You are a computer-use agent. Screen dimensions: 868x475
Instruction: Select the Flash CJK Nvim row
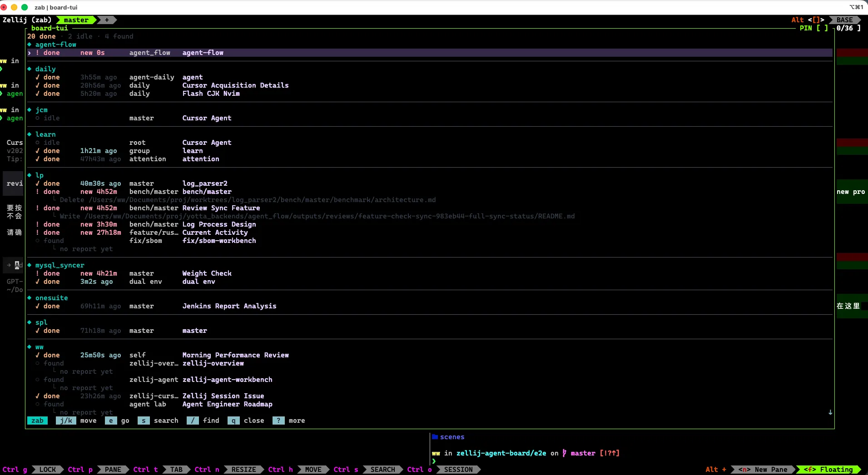click(430, 94)
